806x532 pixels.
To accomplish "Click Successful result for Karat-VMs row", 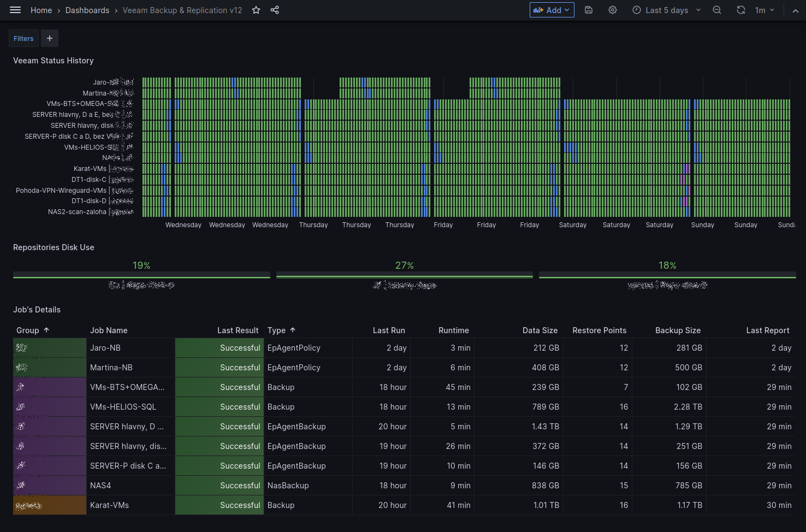I will (x=220, y=505).
